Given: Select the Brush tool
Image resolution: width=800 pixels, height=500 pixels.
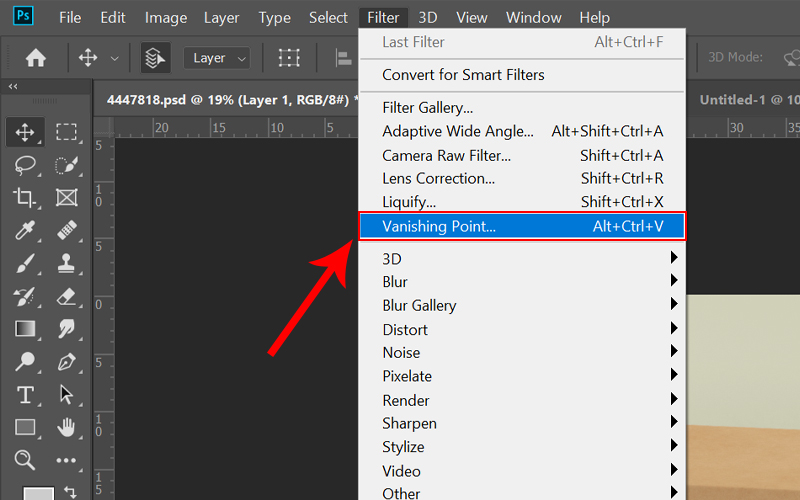Looking at the screenshot, I should pos(25,264).
